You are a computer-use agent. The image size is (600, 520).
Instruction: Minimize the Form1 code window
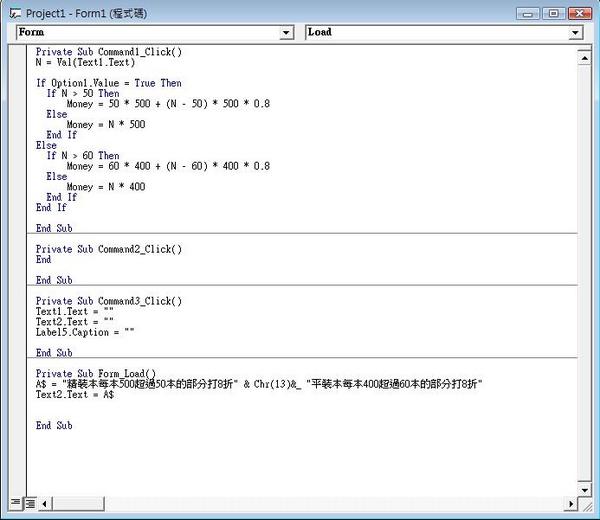(x=528, y=14)
